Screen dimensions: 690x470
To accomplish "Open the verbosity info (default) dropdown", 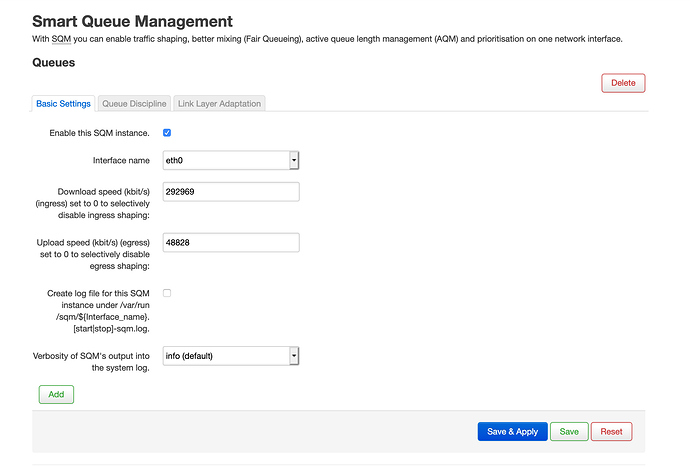I will [x=231, y=356].
